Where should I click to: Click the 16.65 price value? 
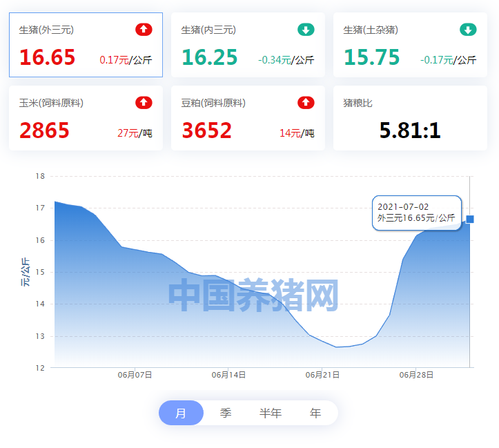[47, 57]
